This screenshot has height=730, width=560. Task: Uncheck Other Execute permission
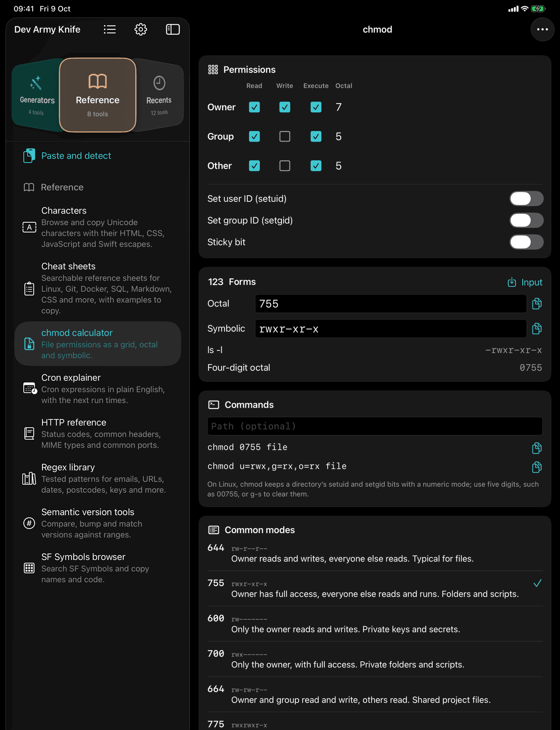pos(316,166)
